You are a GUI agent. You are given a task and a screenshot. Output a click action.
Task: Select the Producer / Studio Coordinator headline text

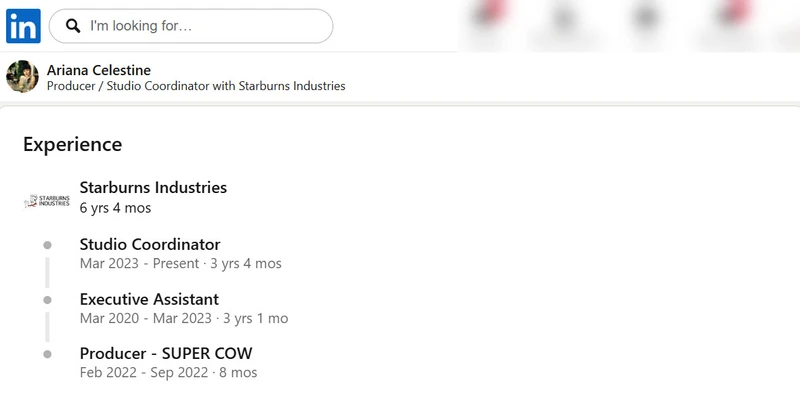(x=196, y=86)
